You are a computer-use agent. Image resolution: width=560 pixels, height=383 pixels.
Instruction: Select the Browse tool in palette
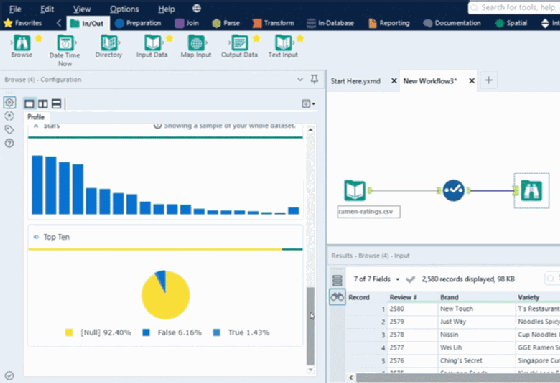[22, 46]
